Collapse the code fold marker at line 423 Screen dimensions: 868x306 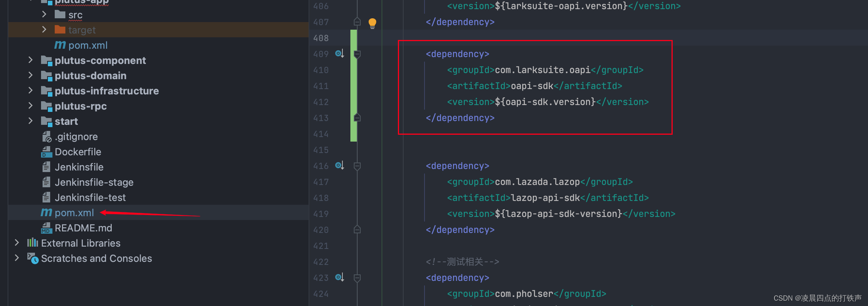[357, 278]
